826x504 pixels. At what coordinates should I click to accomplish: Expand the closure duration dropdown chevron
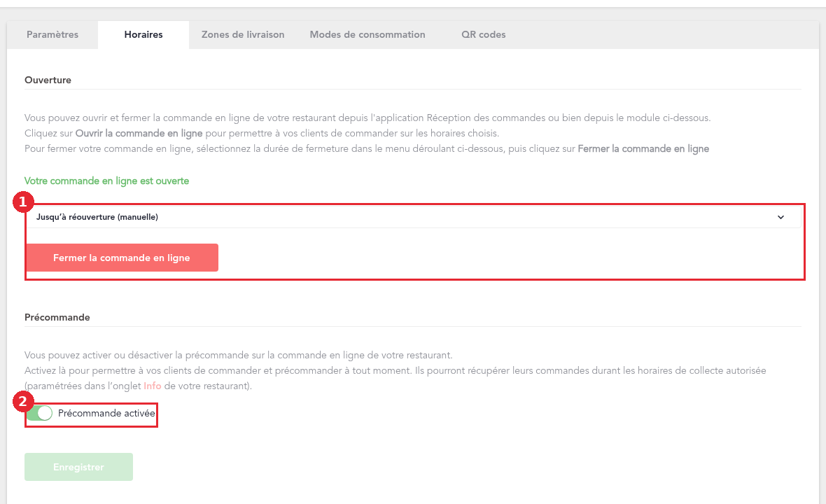pos(780,217)
